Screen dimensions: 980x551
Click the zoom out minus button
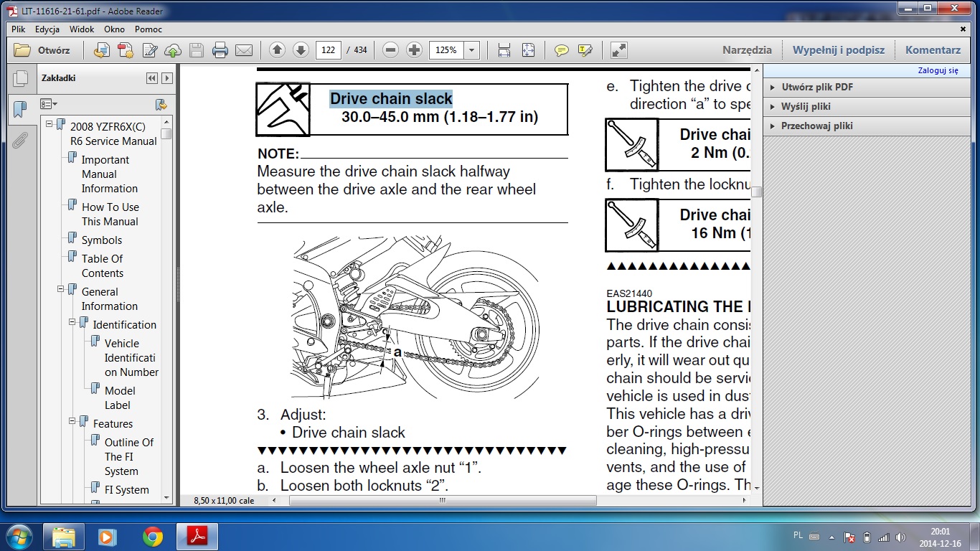390,50
